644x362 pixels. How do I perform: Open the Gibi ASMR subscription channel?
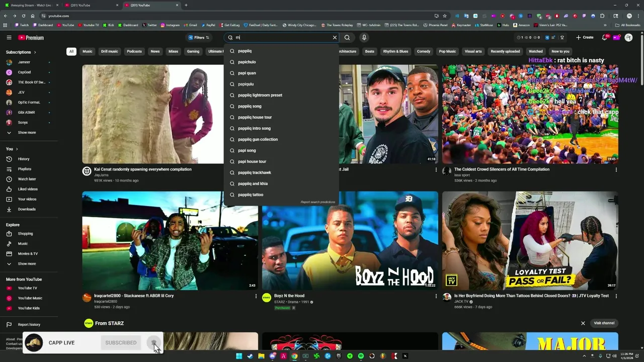26,113
